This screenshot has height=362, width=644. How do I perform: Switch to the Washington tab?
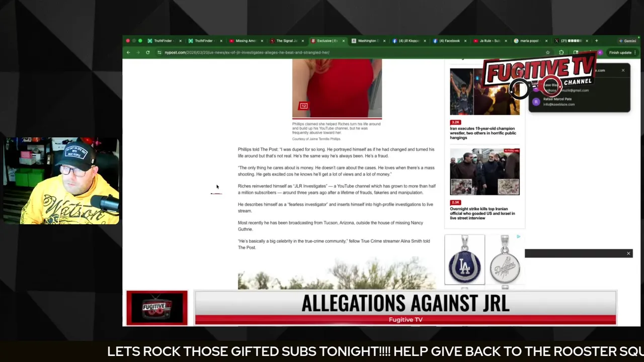pos(368,41)
